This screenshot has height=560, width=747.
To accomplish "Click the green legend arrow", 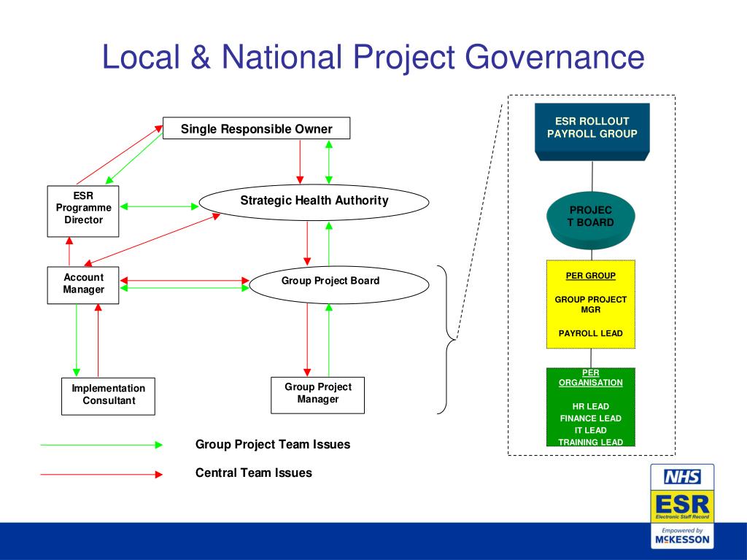I will click(101, 445).
